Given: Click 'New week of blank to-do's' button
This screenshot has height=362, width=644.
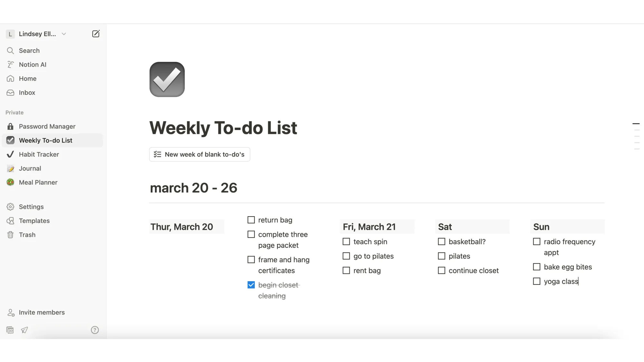Looking at the screenshot, I should click(x=200, y=154).
